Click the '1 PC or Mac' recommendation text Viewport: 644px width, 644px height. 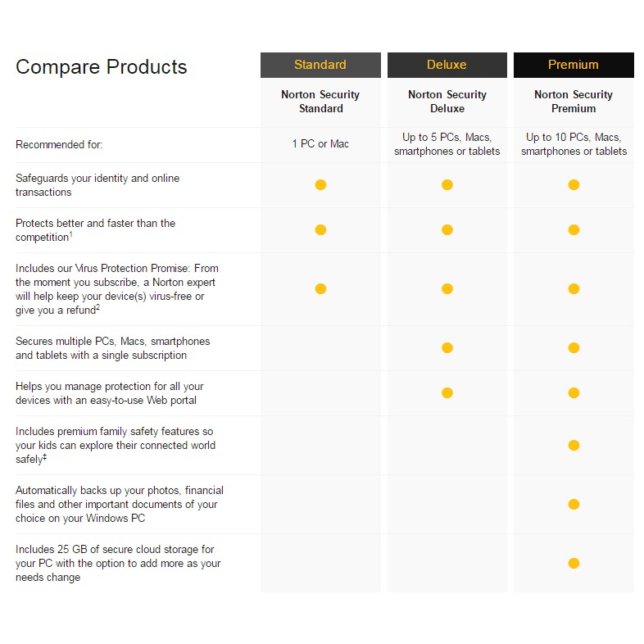coord(320,144)
